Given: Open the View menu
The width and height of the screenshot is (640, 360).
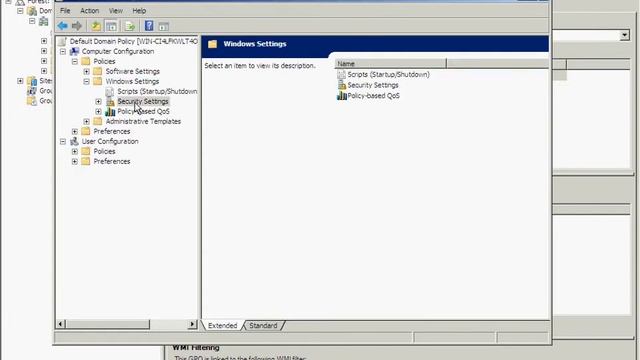Looking at the screenshot, I should coord(116,11).
